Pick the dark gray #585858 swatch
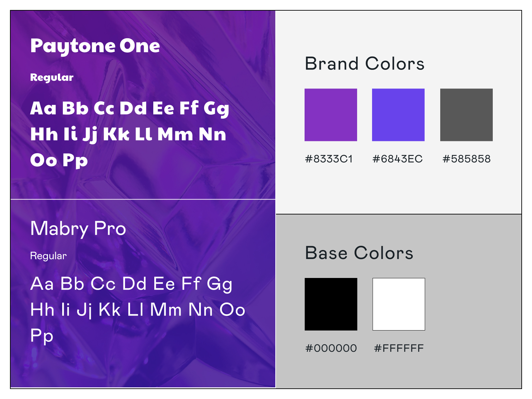This screenshot has height=399, width=532. point(466,115)
